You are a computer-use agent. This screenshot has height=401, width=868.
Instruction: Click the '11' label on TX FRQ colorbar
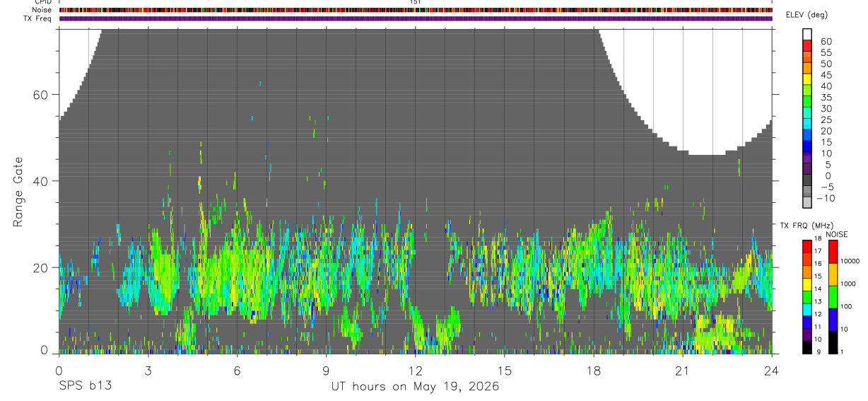pyautogui.click(x=818, y=327)
